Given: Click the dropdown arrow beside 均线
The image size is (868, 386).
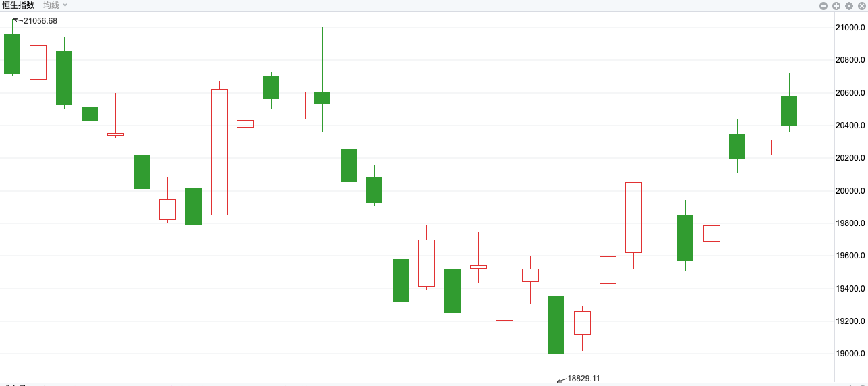Looking at the screenshot, I should tap(65, 5).
